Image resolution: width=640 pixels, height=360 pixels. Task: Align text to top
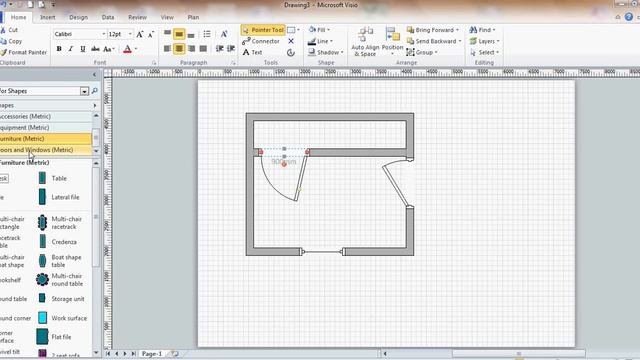click(x=167, y=33)
